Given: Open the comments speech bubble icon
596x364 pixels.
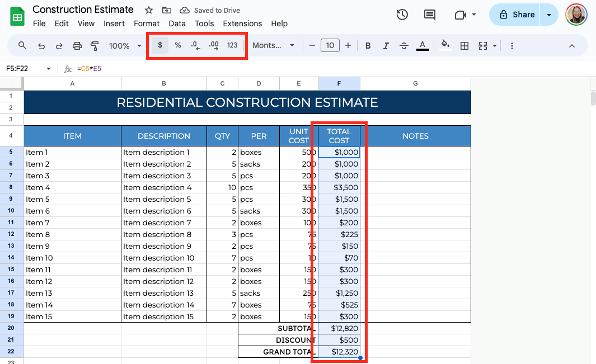Looking at the screenshot, I should (x=430, y=15).
